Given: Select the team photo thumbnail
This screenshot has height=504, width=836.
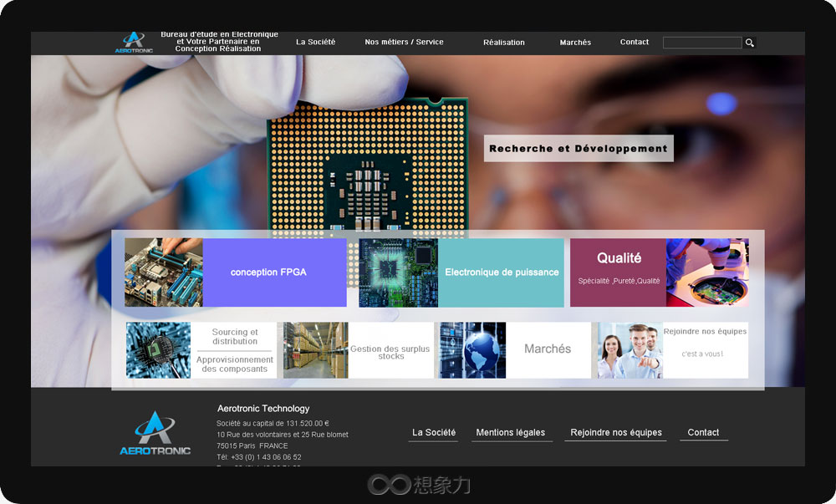Looking at the screenshot, I should pyautogui.click(x=630, y=350).
